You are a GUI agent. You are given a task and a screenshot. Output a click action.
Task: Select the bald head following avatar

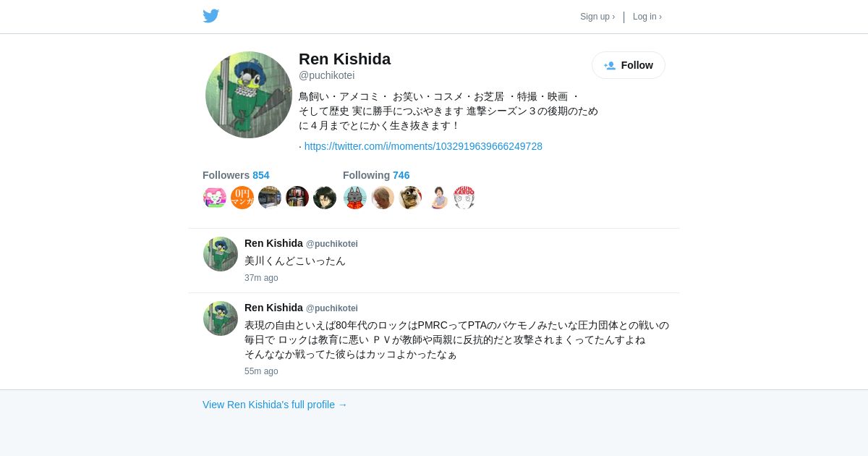(383, 198)
